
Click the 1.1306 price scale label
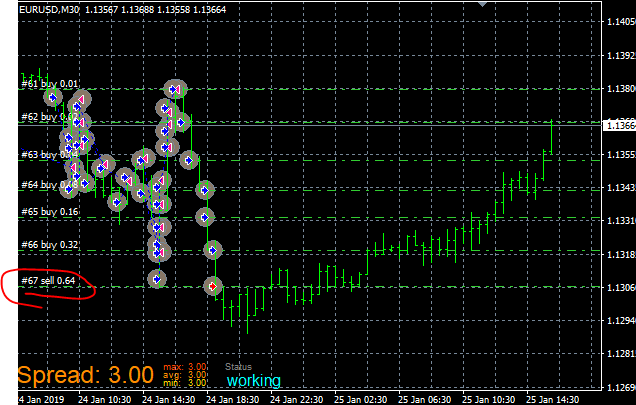tap(621, 288)
